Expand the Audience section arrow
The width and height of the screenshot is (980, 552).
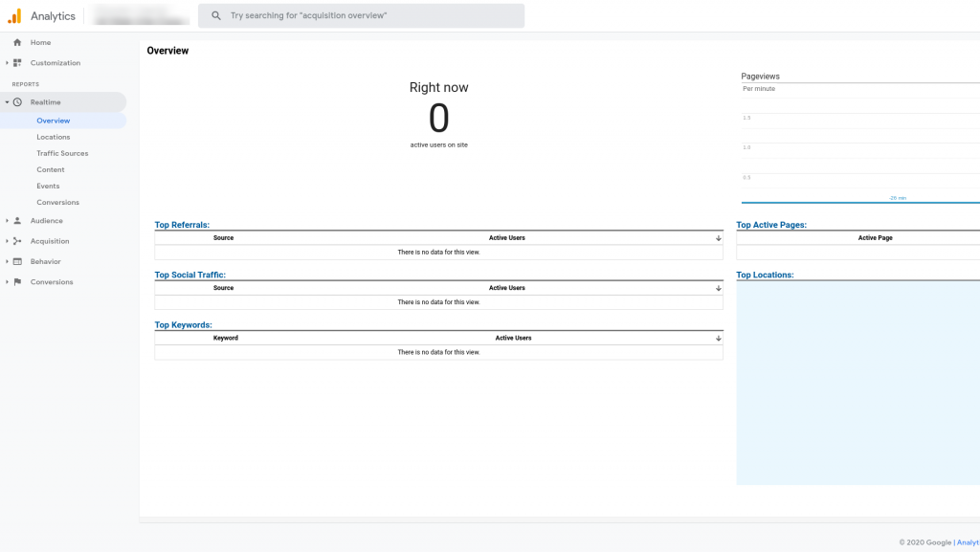pos(7,221)
